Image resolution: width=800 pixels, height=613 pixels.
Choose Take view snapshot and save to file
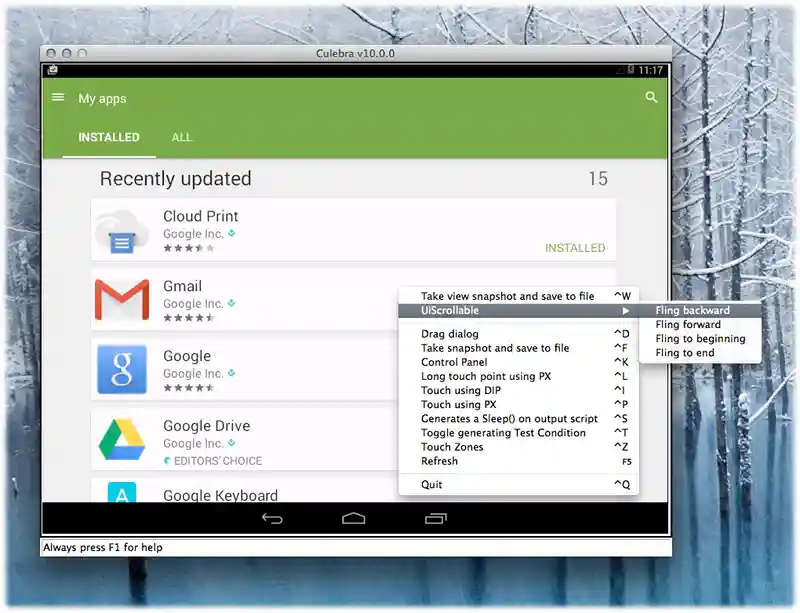coord(518,296)
